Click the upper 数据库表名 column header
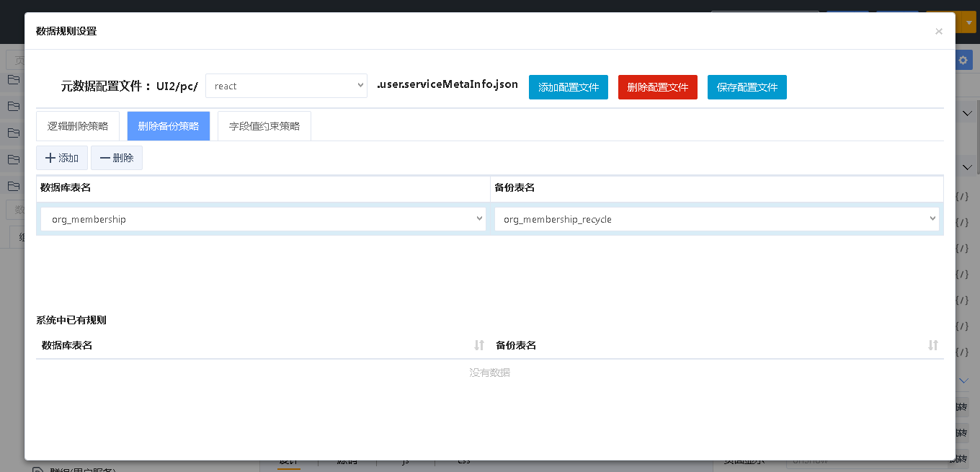 pyautogui.click(x=263, y=188)
